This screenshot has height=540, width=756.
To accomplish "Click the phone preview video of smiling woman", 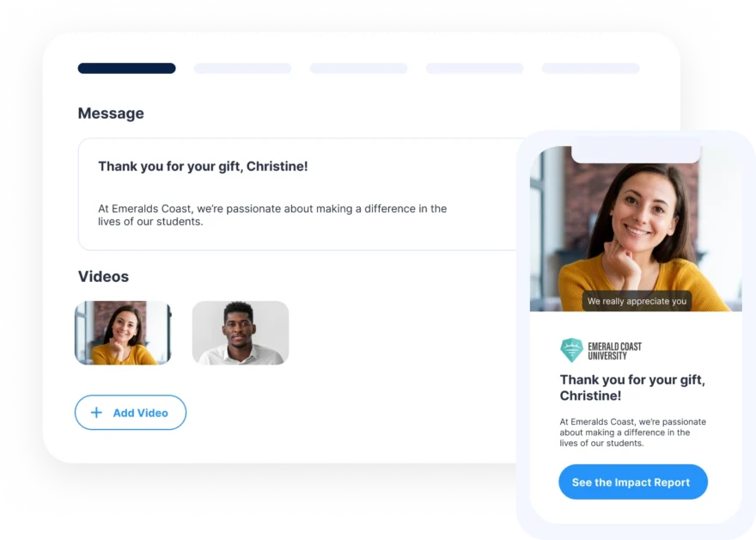I will pos(636,230).
